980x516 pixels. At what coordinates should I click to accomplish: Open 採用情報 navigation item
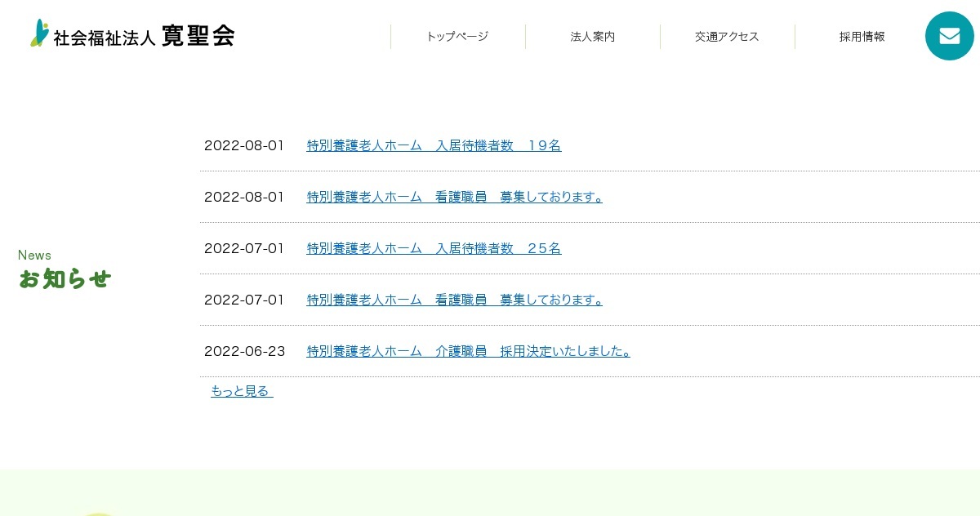click(862, 37)
